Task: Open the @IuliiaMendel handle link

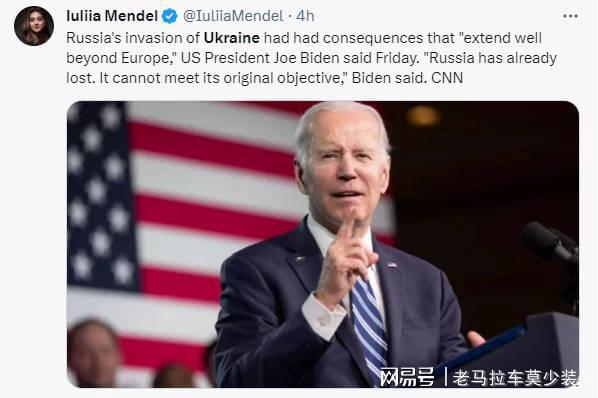Action: (x=233, y=16)
